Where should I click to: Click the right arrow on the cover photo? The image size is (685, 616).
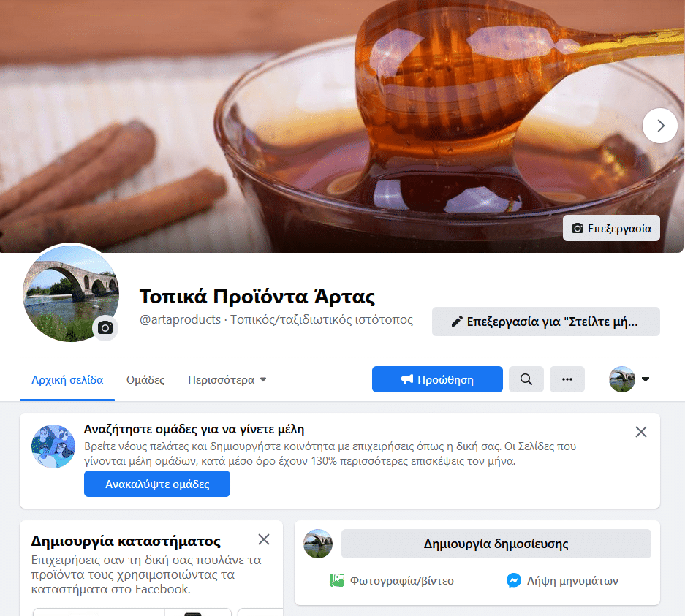click(x=659, y=126)
